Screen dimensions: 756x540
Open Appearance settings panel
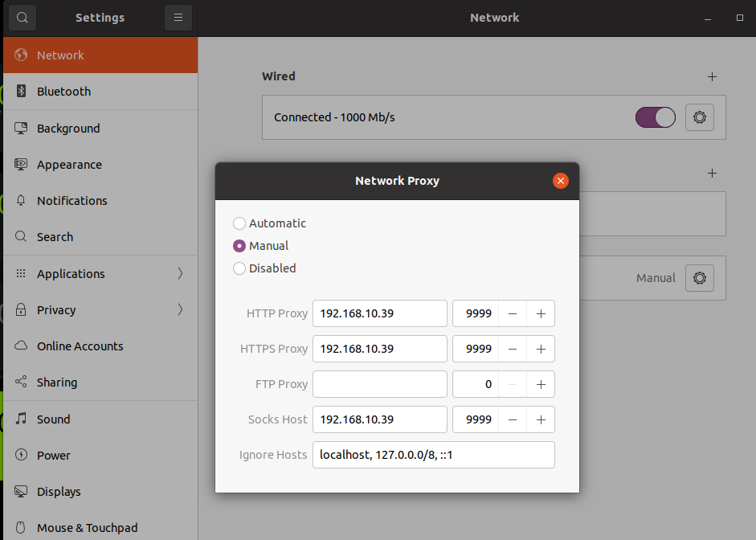tap(100, 165)
